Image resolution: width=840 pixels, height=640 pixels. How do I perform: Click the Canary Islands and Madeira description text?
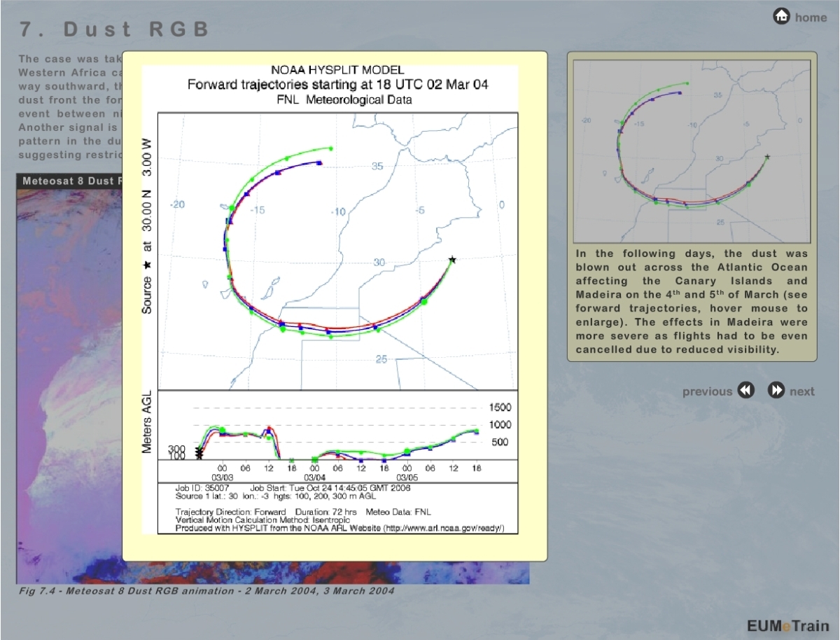tap(692, 301)
